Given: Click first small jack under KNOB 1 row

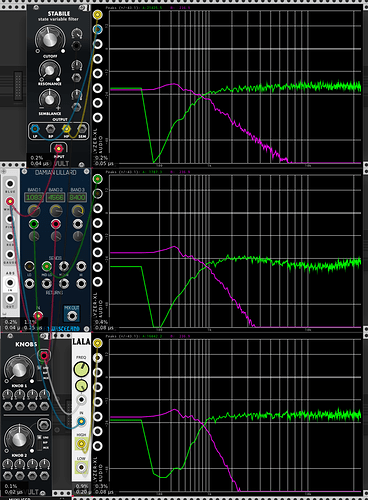Looking at the screenshot, I should 7,406.
